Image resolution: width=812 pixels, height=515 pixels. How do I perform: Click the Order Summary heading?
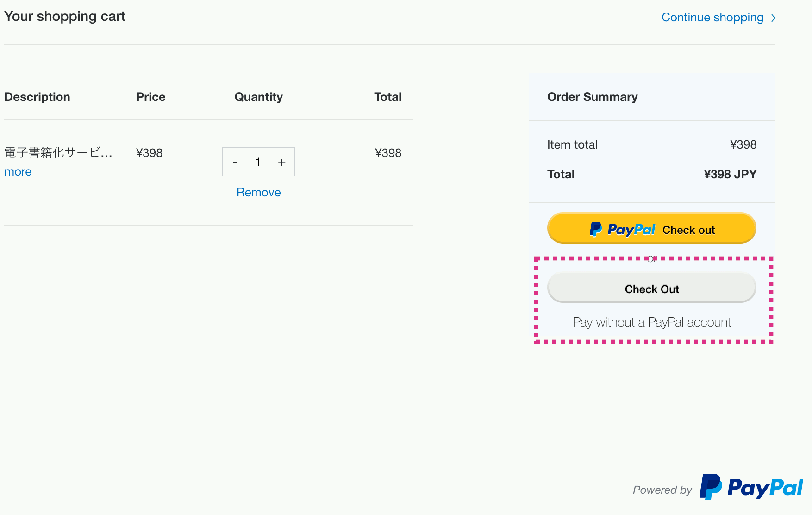coord(592,97)
